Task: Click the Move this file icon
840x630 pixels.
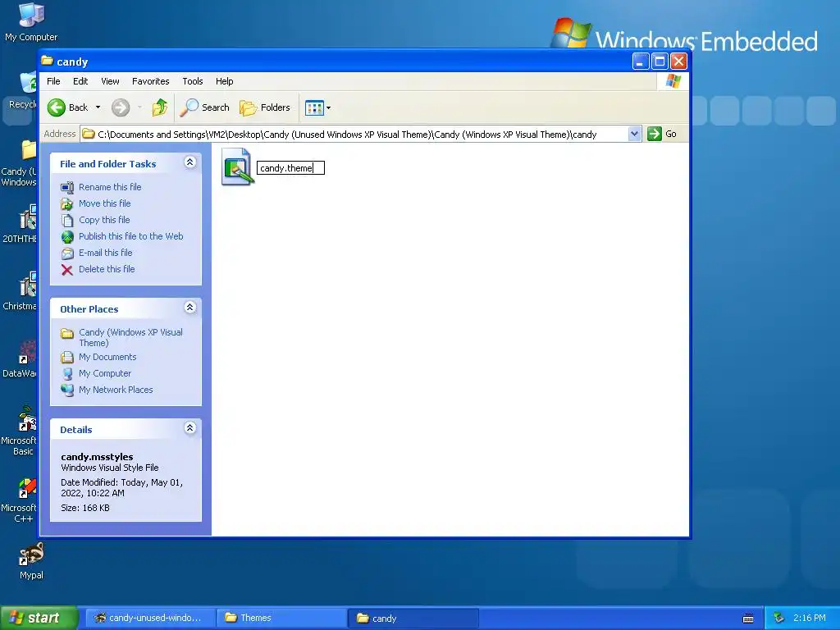Action: click(x=67, y=204)
